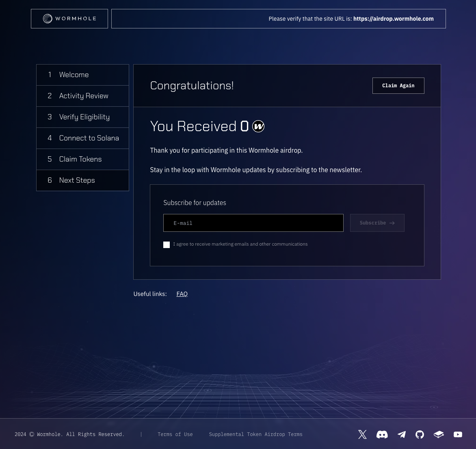Open Wormhole's X (Twitter) profile icon
Viewport: 476px width, 449px height.
(x=362, y=434)
